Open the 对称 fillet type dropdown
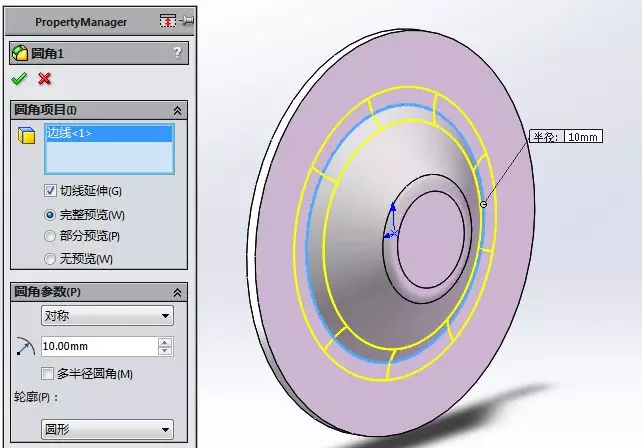Viewport: 642px width, 448px height. (x=107, y=316)
